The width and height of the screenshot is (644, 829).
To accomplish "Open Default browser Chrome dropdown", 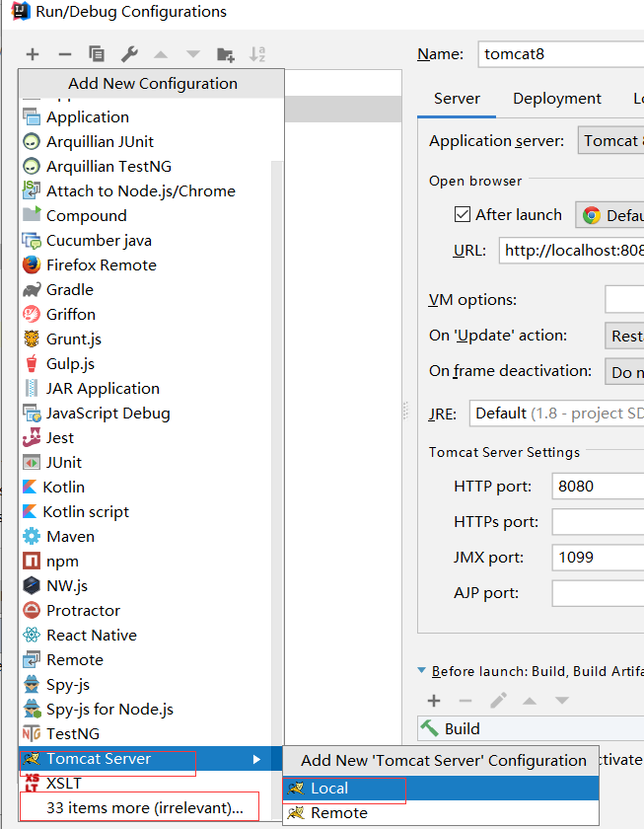I will [609, 215].
